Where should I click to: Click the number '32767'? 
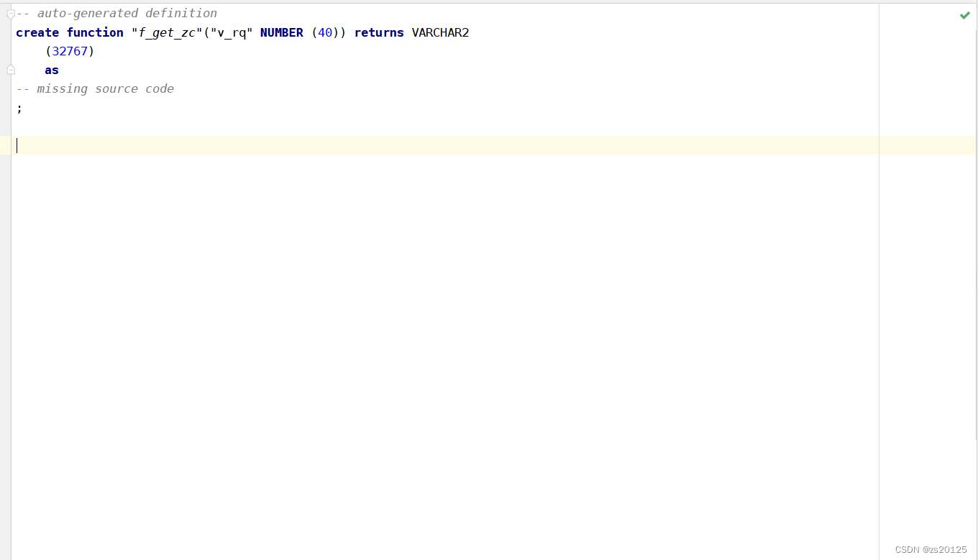tap(70, 51)
